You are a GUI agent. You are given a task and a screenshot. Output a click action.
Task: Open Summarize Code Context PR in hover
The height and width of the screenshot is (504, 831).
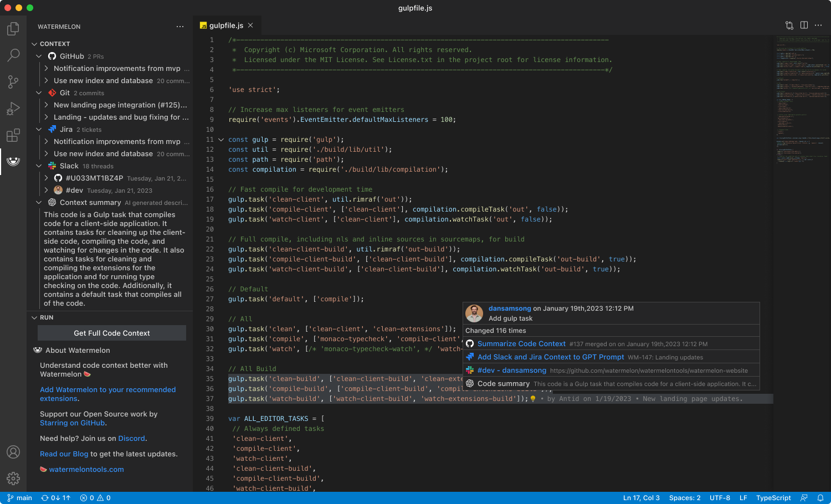point(521,344)
